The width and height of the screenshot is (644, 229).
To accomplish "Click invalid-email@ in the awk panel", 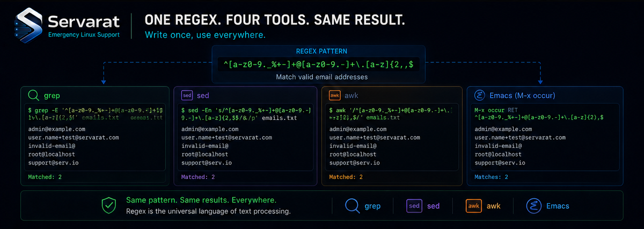I will pyautogui.click(x=353, y=146).
